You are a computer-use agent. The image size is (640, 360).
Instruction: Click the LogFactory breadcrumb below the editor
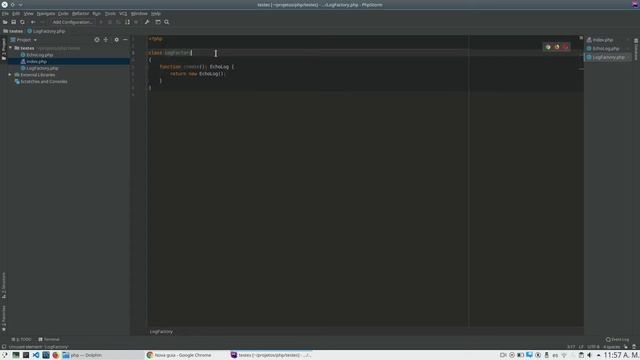[x=161, y=332]
